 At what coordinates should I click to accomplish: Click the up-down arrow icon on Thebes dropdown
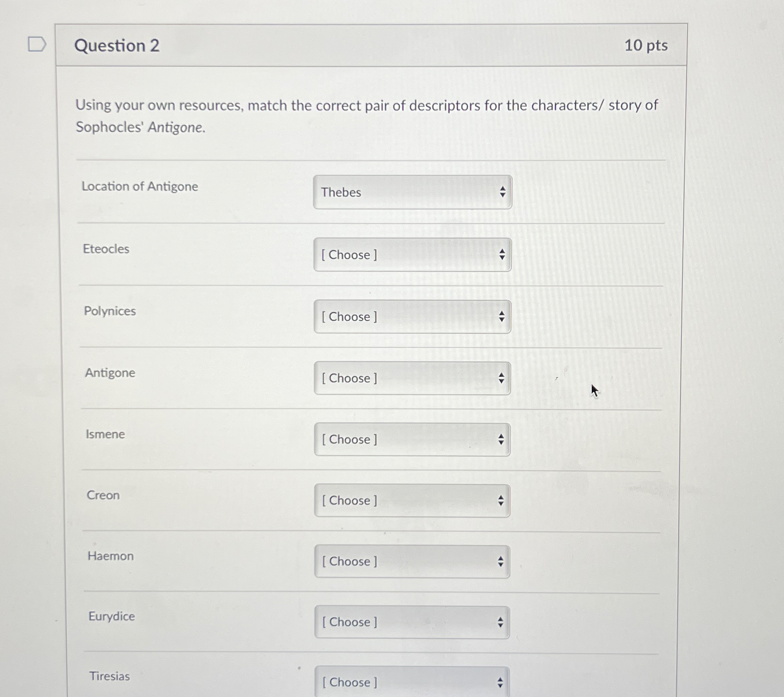pyautogui.click(x=502, y=192)
